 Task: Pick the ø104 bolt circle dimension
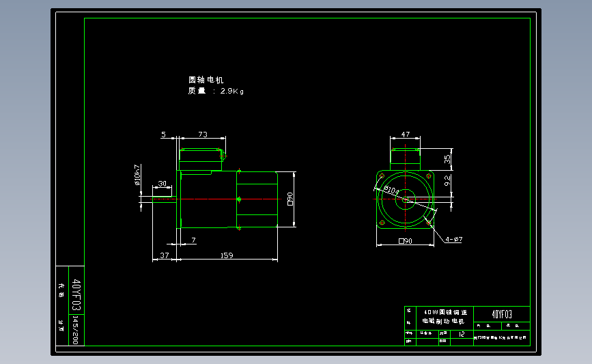point(391,190)
